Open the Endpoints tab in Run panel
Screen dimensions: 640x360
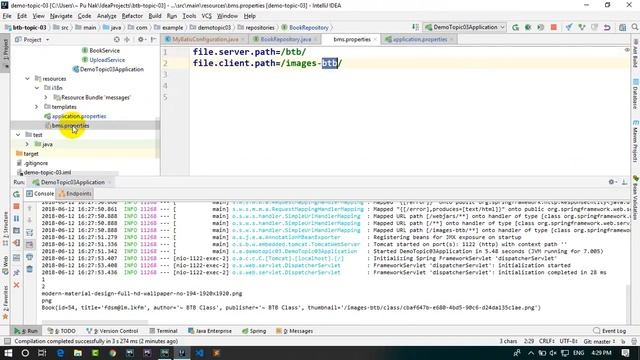coord(75,193)
